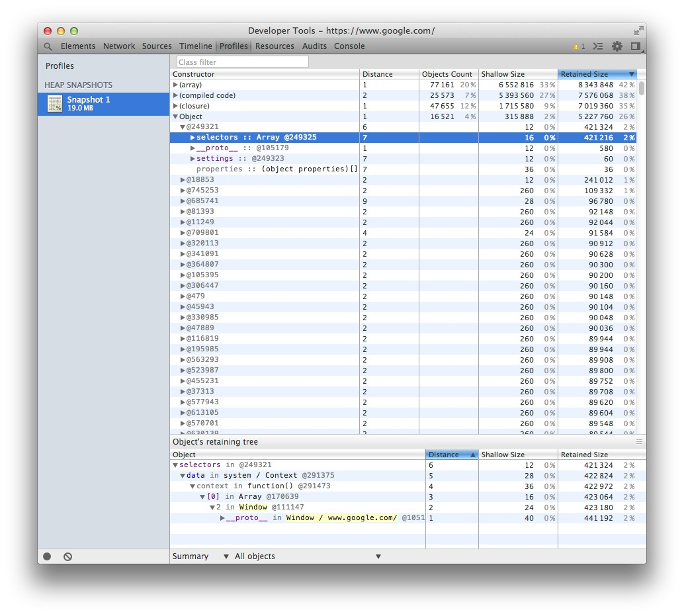The image size is (684, 616).
Task: Click the Class filter input field
Action: [x=241, y=61]
